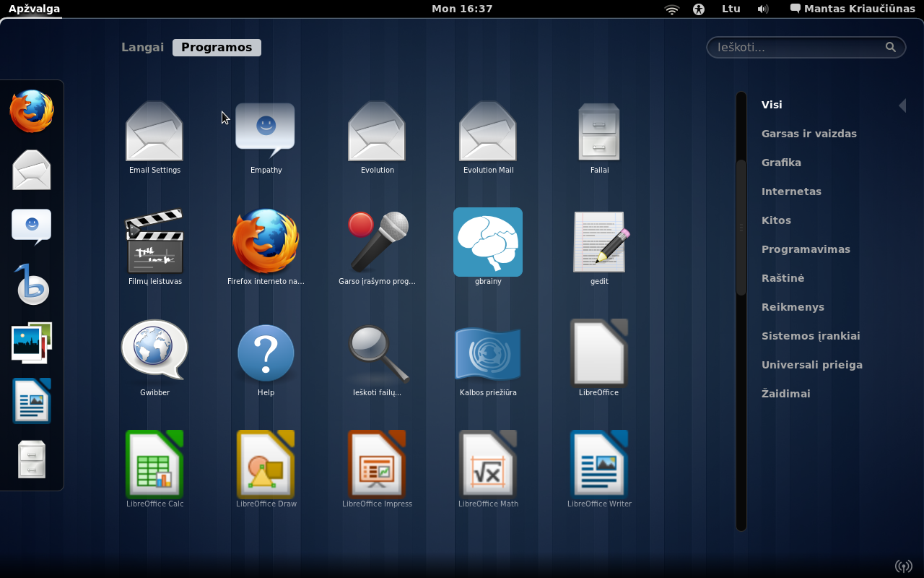Viewport: 924px width, 578px height.
Task: Show the Žaidimai games category
Action: click(x=785, y=394)
